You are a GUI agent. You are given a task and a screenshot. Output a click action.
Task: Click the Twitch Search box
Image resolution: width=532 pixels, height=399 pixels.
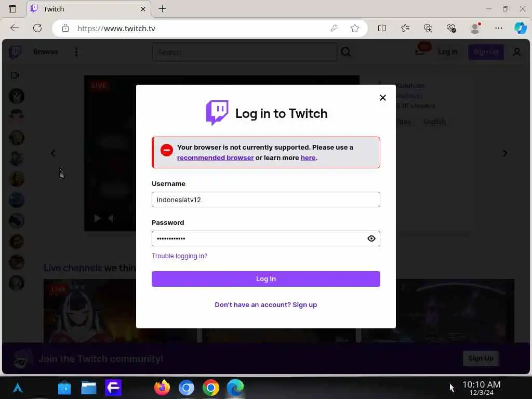tap(244, 52)
